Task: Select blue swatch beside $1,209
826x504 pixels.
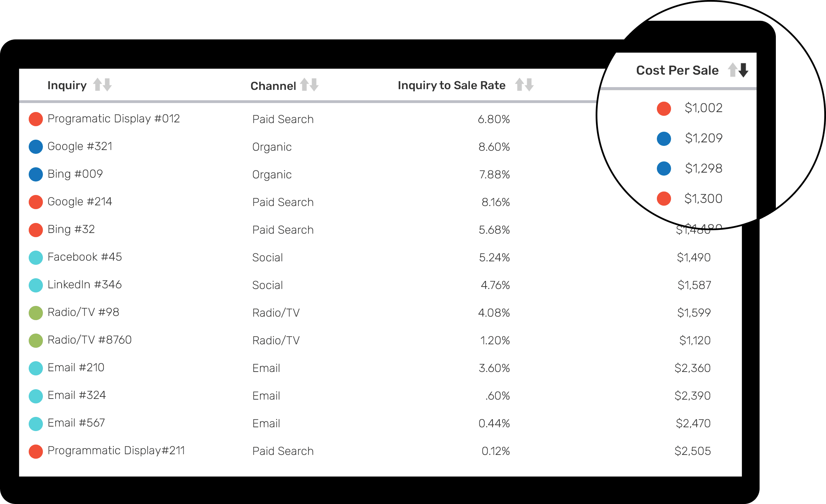Action: point(664,139)
